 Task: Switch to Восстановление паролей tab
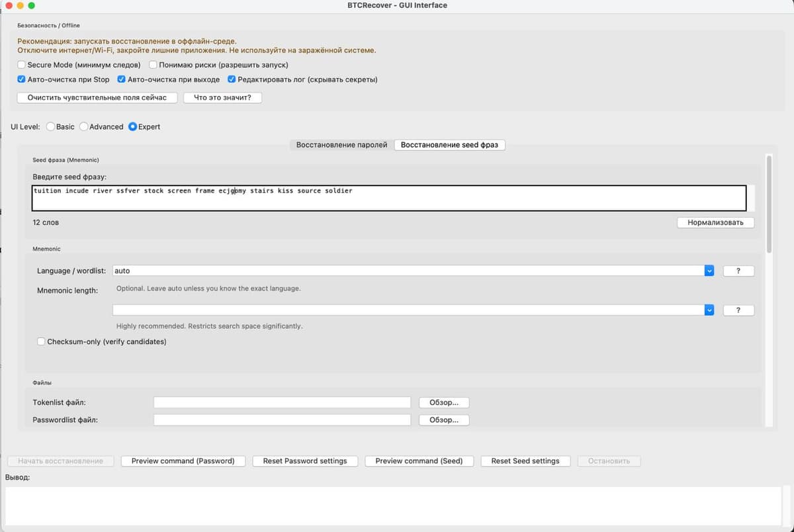tap(341, 145)
